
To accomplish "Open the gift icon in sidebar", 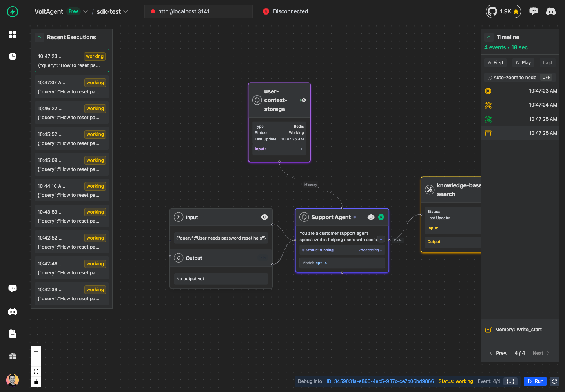I will pos(13,356).
